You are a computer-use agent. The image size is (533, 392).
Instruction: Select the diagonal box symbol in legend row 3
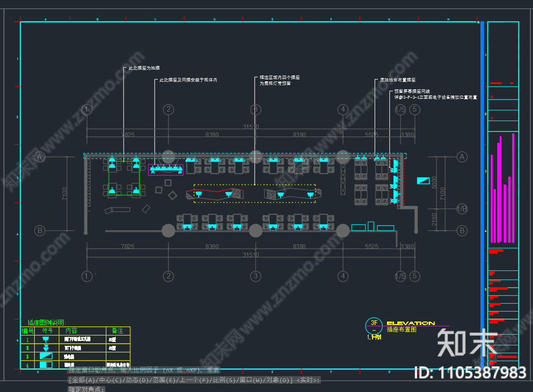point(46,356)
